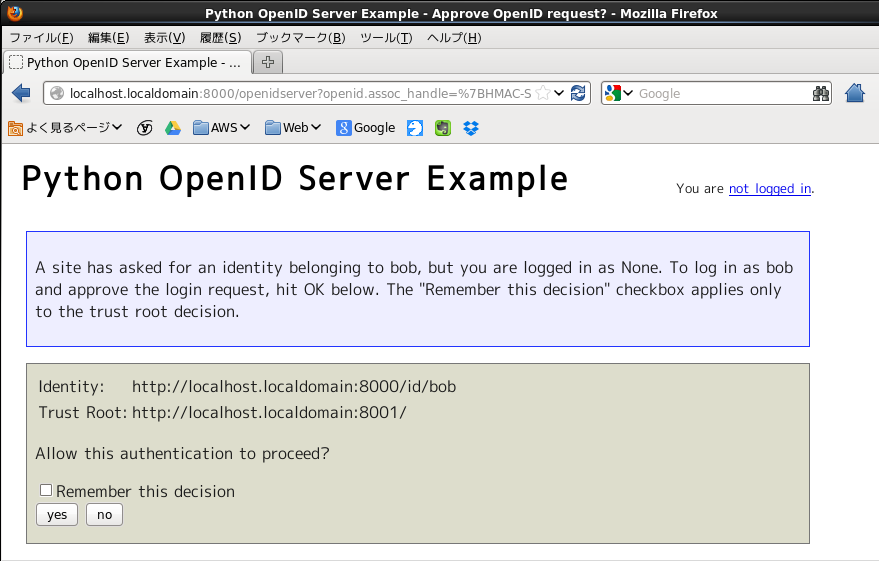Viewport: 879px width, 561px height.
Task: Open the ブックマーク(B) menu
Action: (x=300, y=38)
